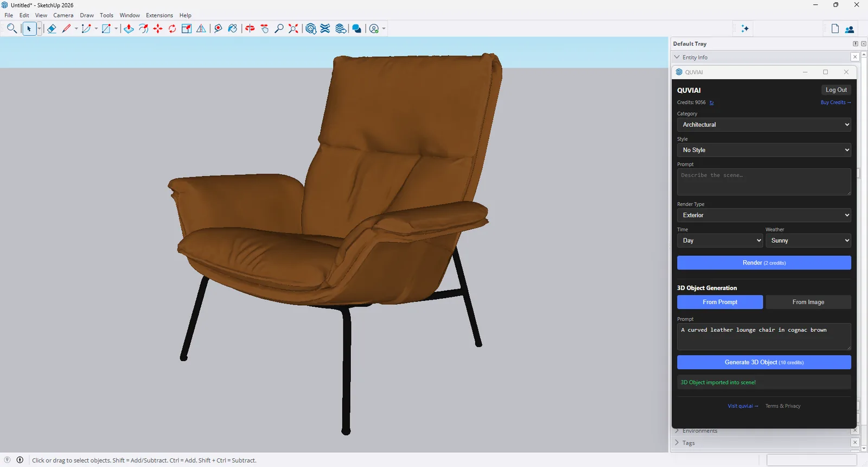
Task: Refresh the QUVIAI credits count
Action: 712,103
